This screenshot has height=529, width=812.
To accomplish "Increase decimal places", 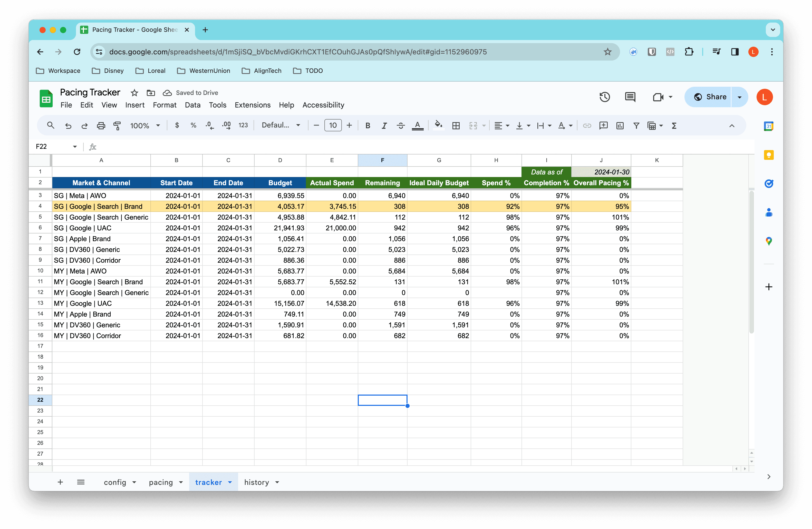I will point(226,125).
